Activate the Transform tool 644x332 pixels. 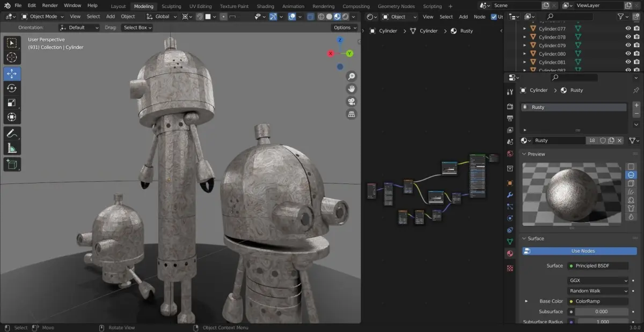12,117
